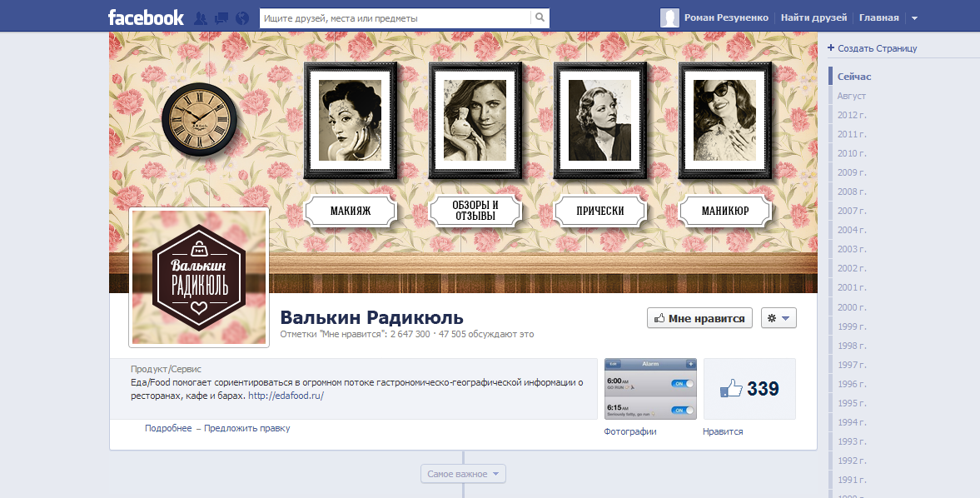This screenshot has height=498, width=980.
Task: Open the edafood.ru link
Action: [286, 396]
